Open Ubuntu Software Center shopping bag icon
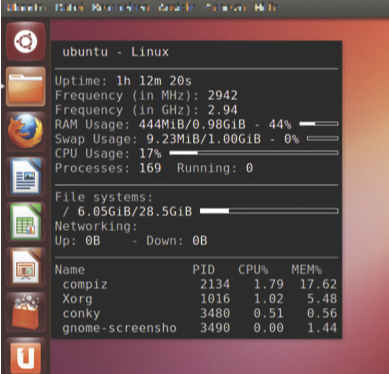Viewport: 389px width, 374px height. (x=25, y=312)
